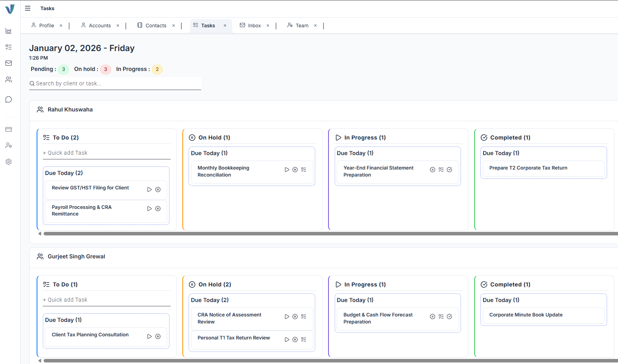Click the In Progress count badge 2

157,69
